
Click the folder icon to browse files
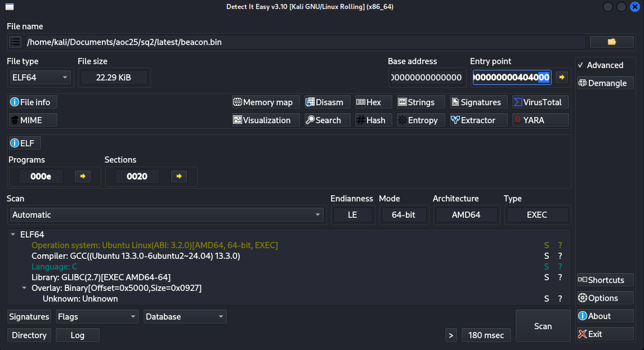point(611,42)
